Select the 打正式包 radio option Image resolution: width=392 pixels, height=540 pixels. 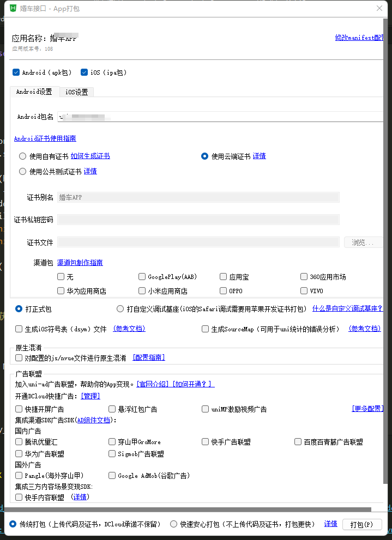[x=19, y=308]
